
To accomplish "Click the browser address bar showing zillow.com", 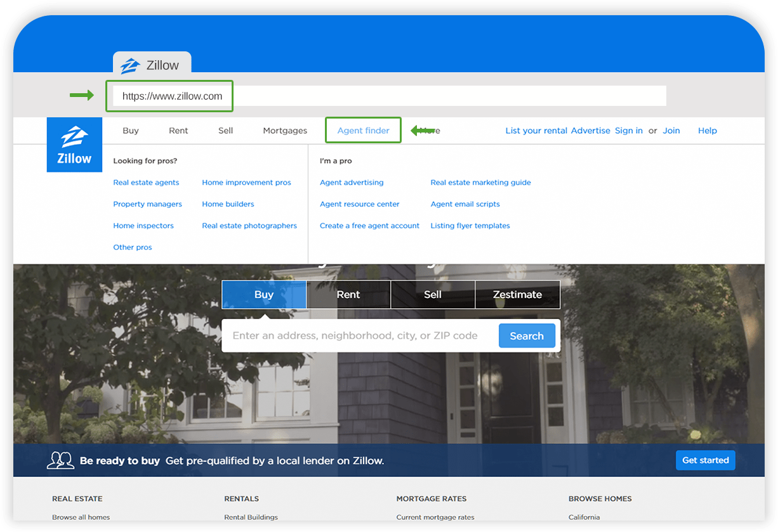I will 169,95.
